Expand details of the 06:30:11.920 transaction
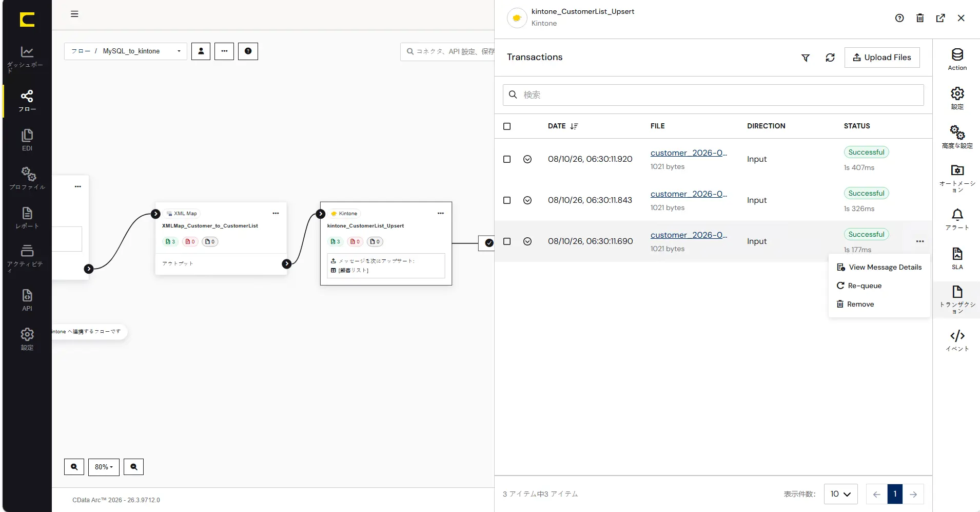The image size is (980, 512). (527, 159)
